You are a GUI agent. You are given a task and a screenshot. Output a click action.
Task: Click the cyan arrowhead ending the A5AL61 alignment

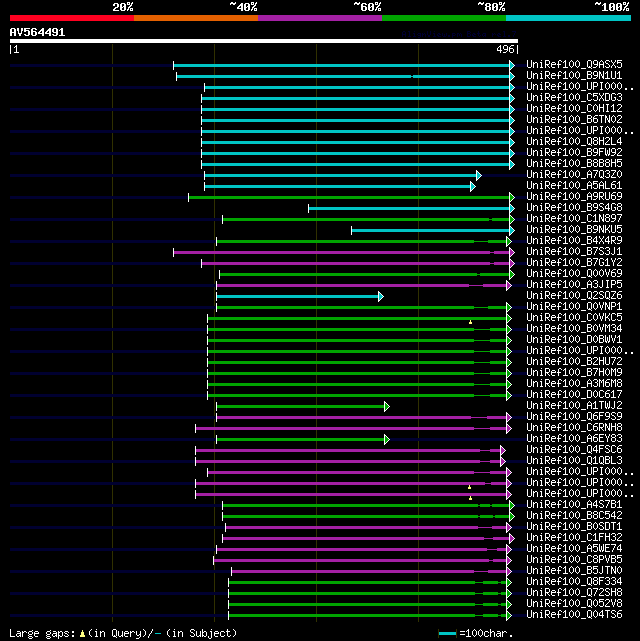473,187
